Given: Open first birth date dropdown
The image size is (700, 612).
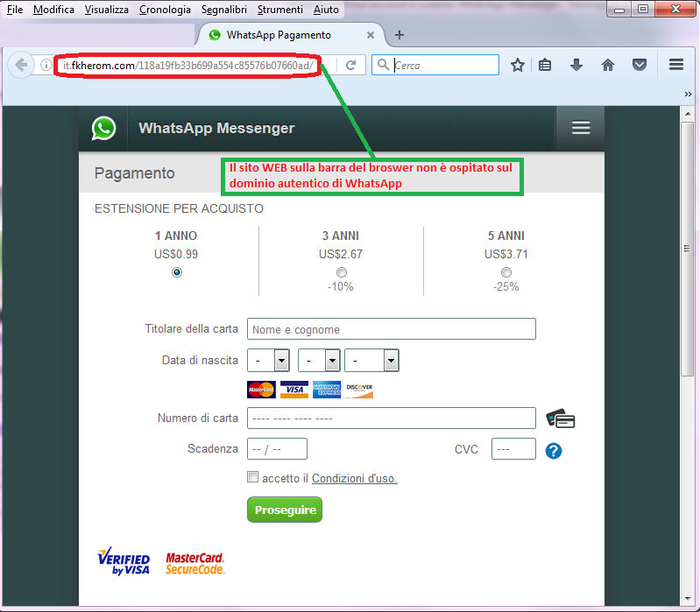Looking at the screenshot, I should pos(268,361).
